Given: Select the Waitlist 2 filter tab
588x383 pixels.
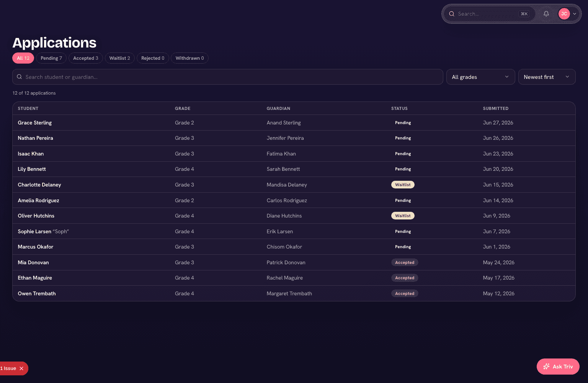Looking at the screenshot, I should coord(120,58).
